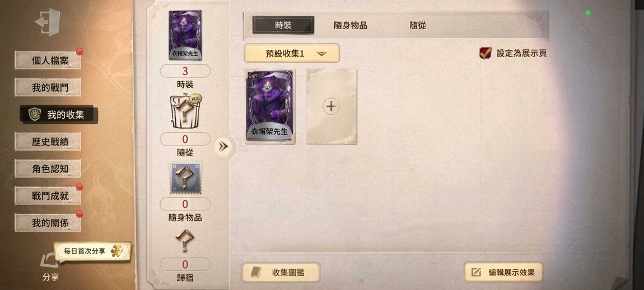The height and width of the screenshot is (290, 644).
Task: Select the 衣帽架先生 card in collection grid
Action: (x=270, y=106)
